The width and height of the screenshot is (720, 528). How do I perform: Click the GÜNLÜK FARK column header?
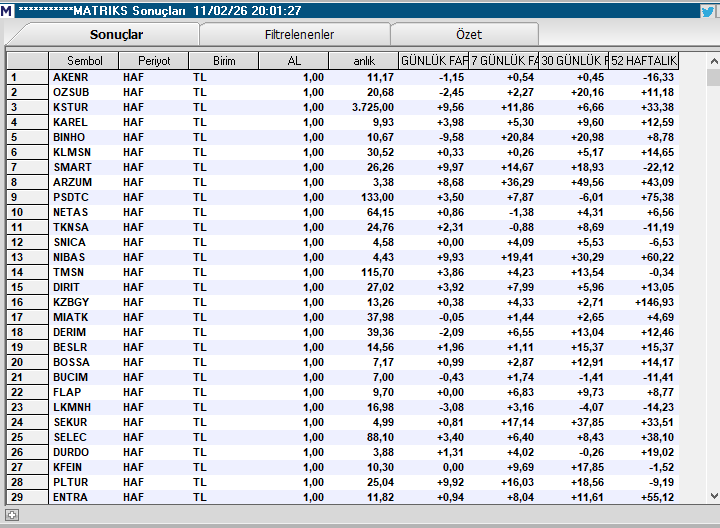tap(433, 61)
